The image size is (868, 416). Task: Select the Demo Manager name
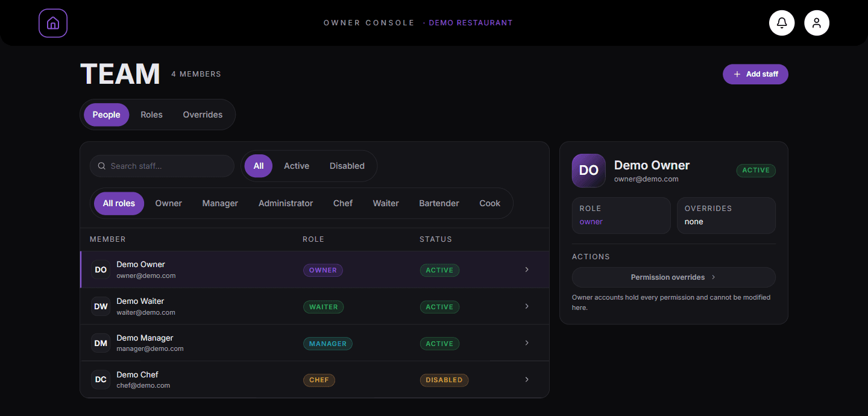pyautogui.click(x=145, y=338)
